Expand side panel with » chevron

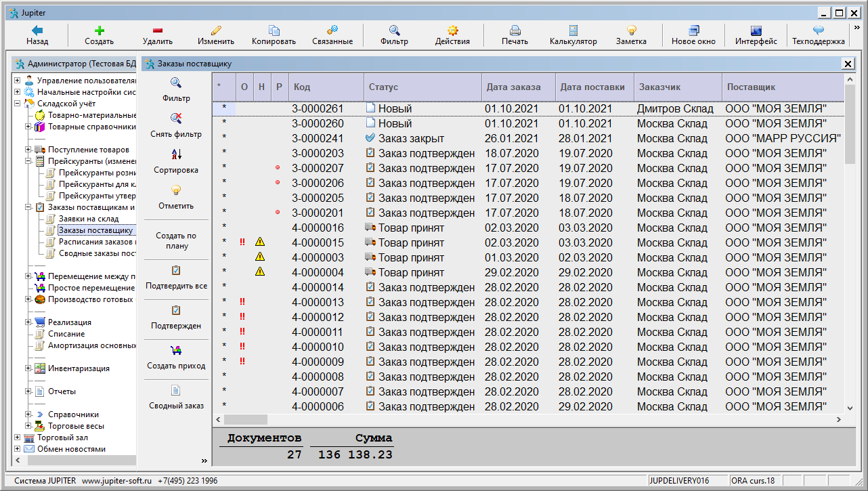[x=204, y=461]
